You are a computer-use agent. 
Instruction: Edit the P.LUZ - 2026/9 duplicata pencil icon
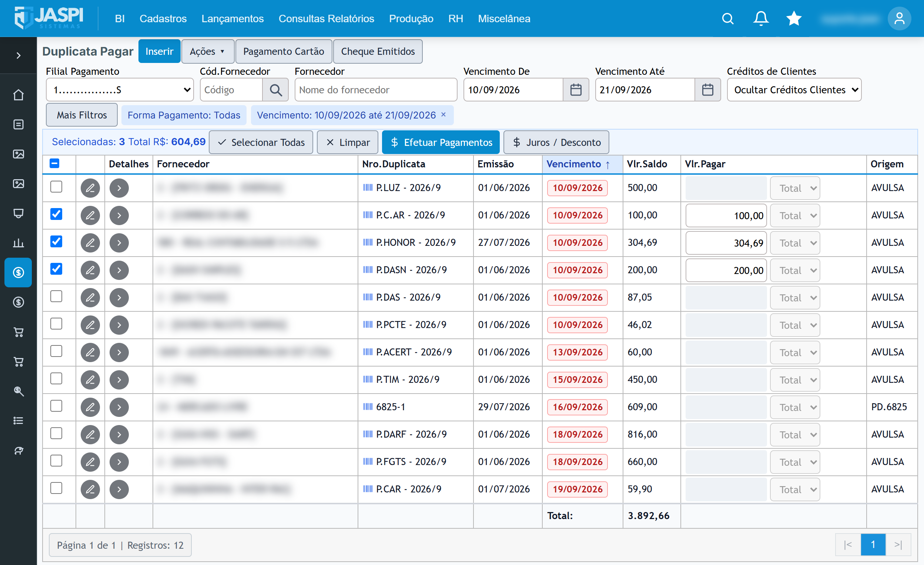coord(90,188)
